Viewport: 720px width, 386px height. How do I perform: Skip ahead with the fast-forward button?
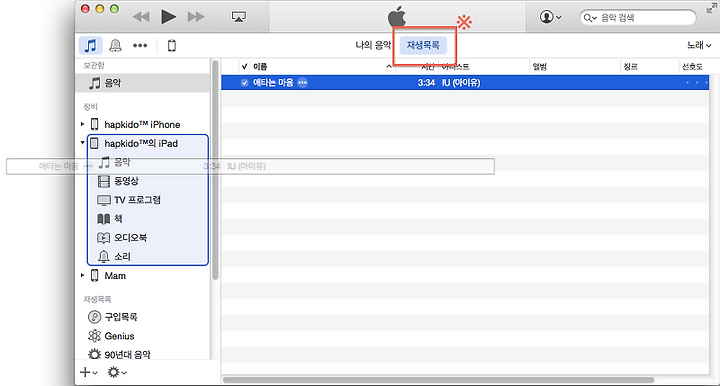click(x=196, y=17)
